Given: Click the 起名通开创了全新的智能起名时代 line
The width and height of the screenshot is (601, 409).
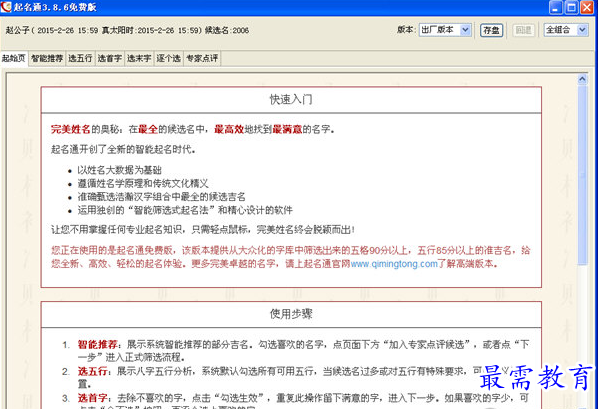Looking at the screenshot, I should (123, 149).
